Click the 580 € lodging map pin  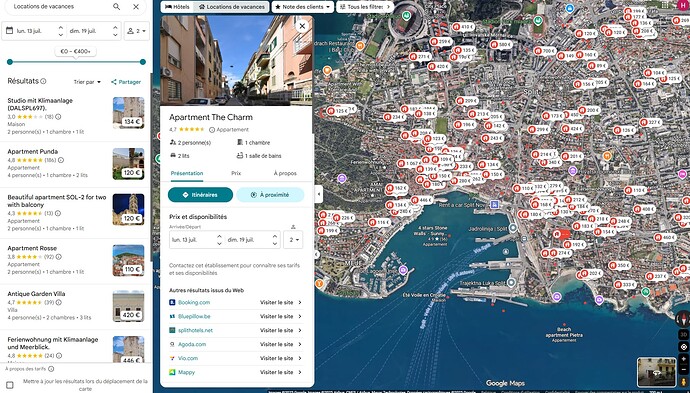tap(501, 45)
